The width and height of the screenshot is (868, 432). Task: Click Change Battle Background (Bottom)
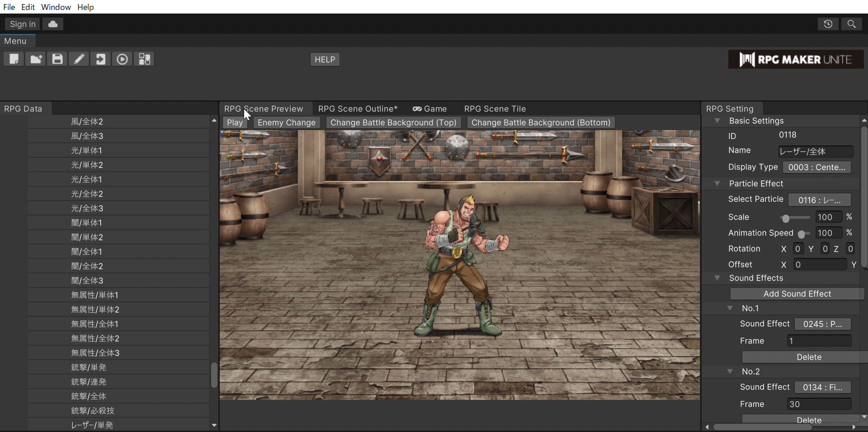click(x=541, y=122)
